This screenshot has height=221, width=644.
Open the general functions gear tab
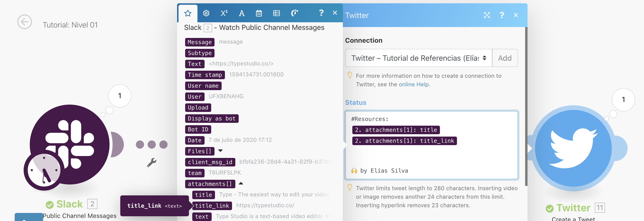206,13
